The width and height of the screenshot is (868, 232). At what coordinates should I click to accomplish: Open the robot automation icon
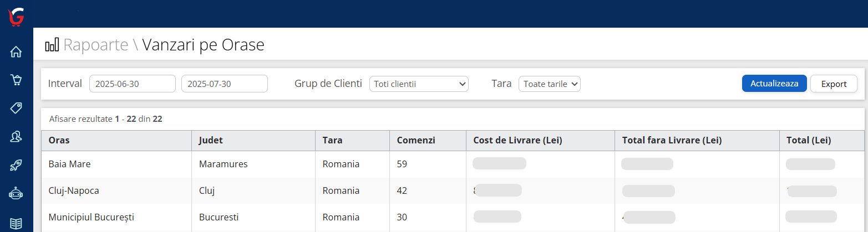click(x=16, y=193)
